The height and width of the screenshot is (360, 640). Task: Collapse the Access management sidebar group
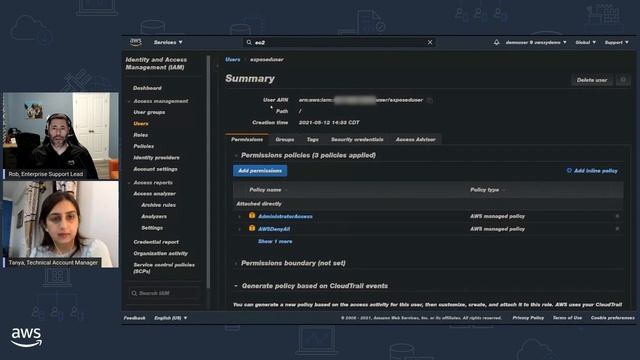(x=129, y=101)
